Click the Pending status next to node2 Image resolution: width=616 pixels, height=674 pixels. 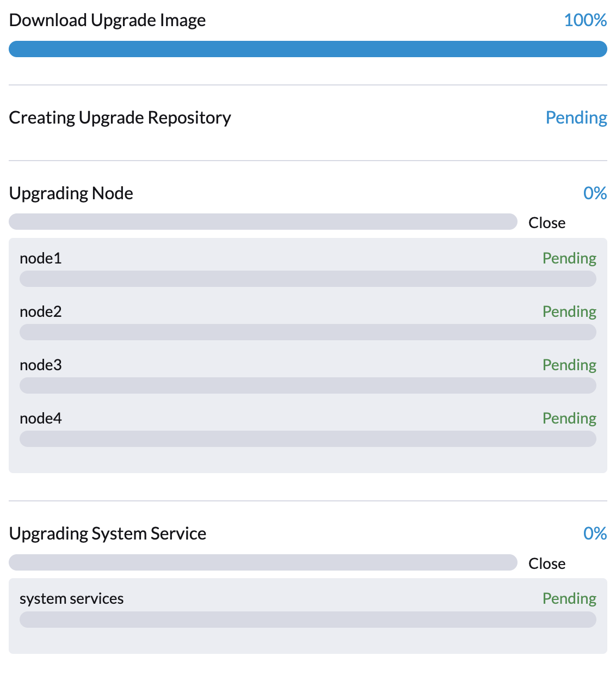coord(569,311)
